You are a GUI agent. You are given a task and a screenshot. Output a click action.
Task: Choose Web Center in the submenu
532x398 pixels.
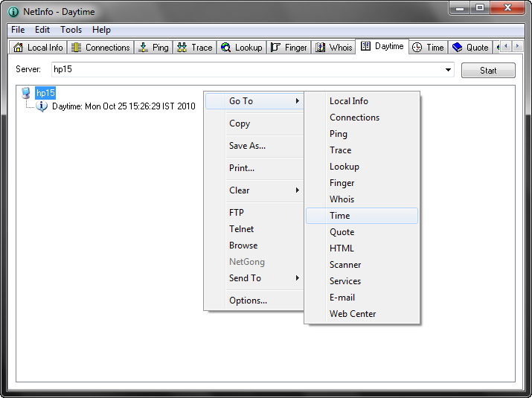pos(353,314)
